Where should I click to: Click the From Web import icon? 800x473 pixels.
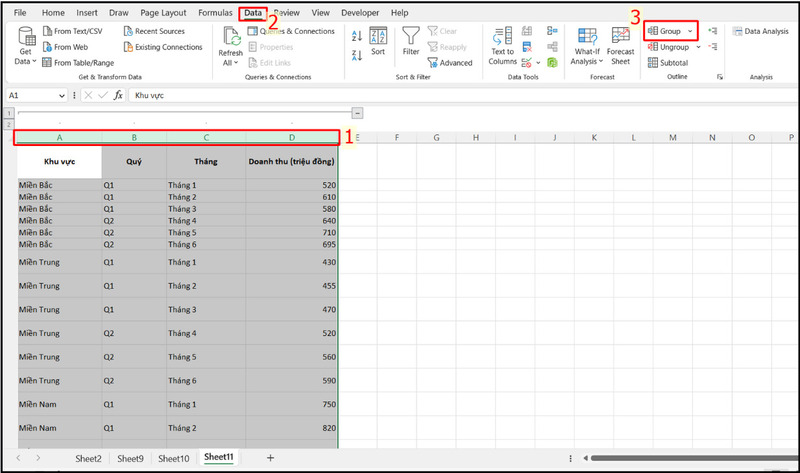[48, 47]
